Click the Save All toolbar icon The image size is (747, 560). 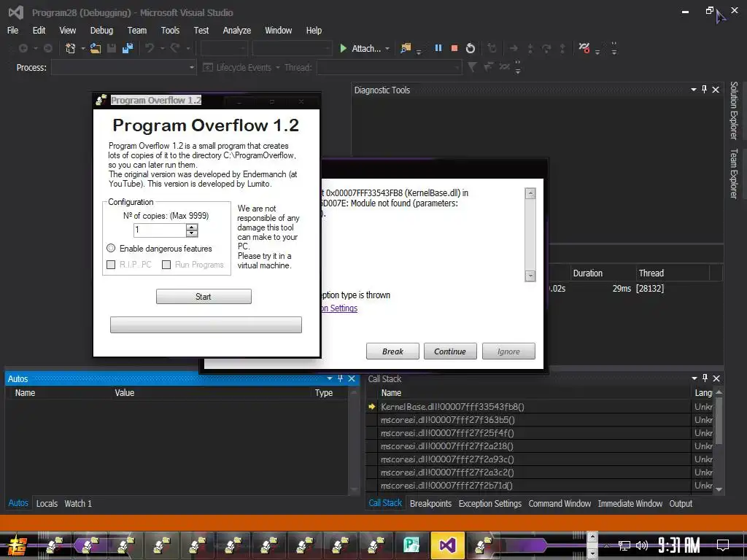click(x=128, y=48)
